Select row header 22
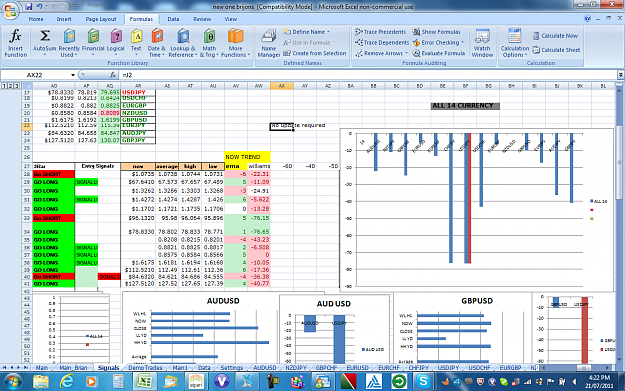Viewport: 625px width, 391px height. tap(27, 126)
